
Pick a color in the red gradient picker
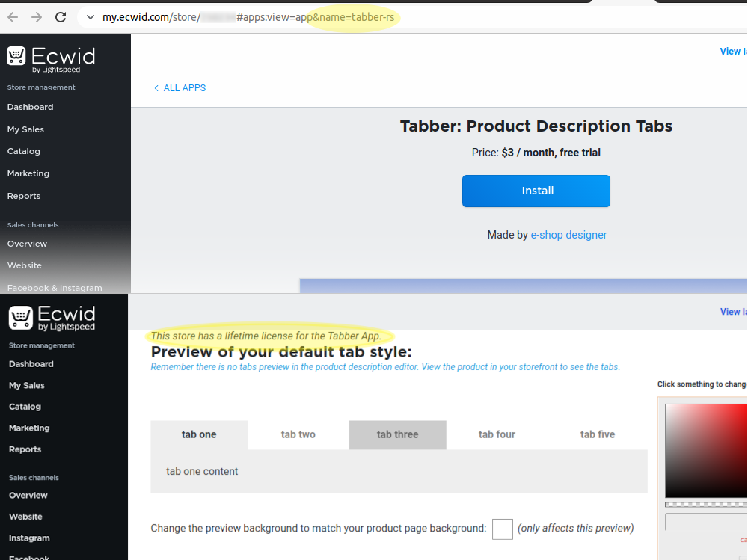pyautogui.click(x=706, y=451)
